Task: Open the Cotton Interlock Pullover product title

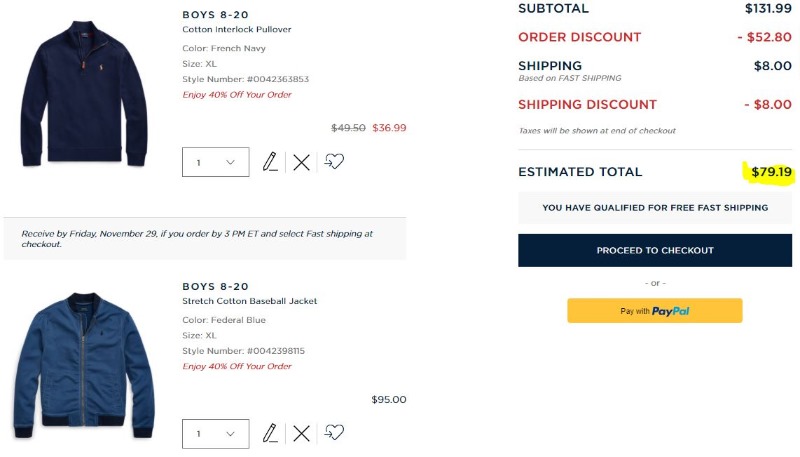Action: coord(237,30)
